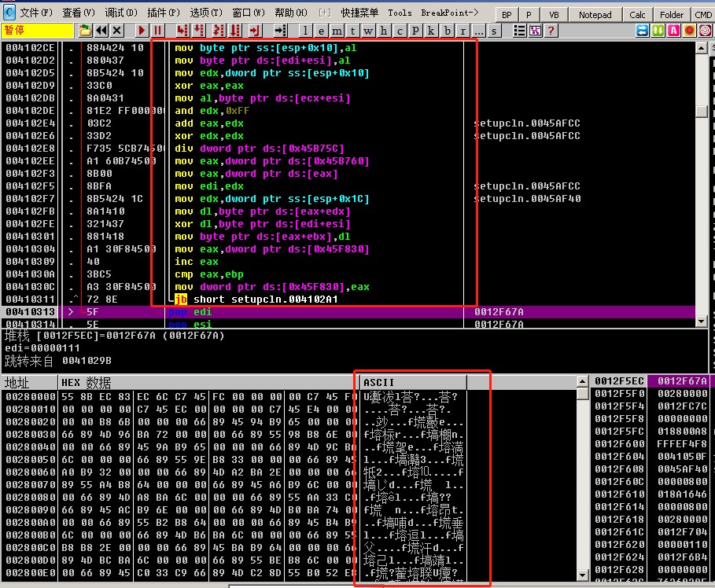
Task: Show the breakpoints window via the 'b' button
Action: (x=448, y=31)
